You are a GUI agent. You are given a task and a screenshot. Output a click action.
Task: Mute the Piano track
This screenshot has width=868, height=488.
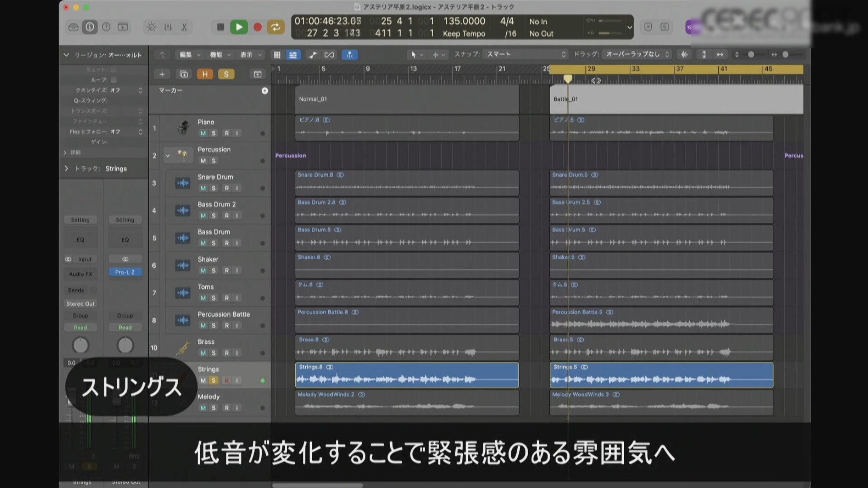[x=203, y=133]
